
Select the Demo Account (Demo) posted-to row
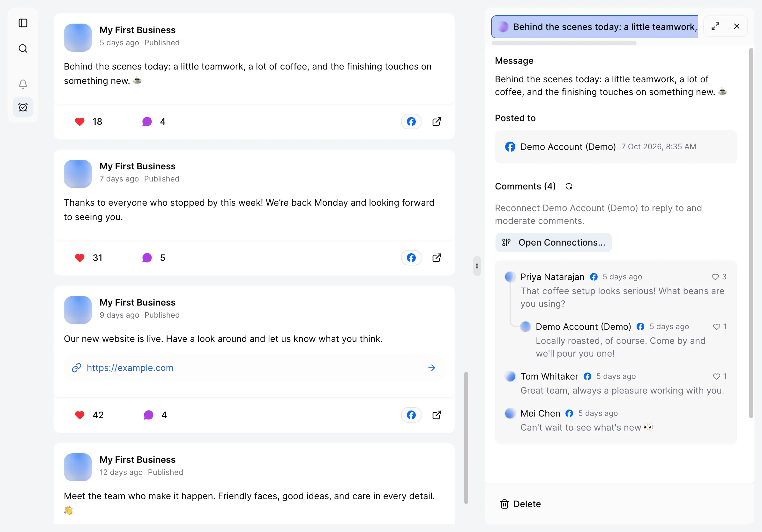[616, 147]
